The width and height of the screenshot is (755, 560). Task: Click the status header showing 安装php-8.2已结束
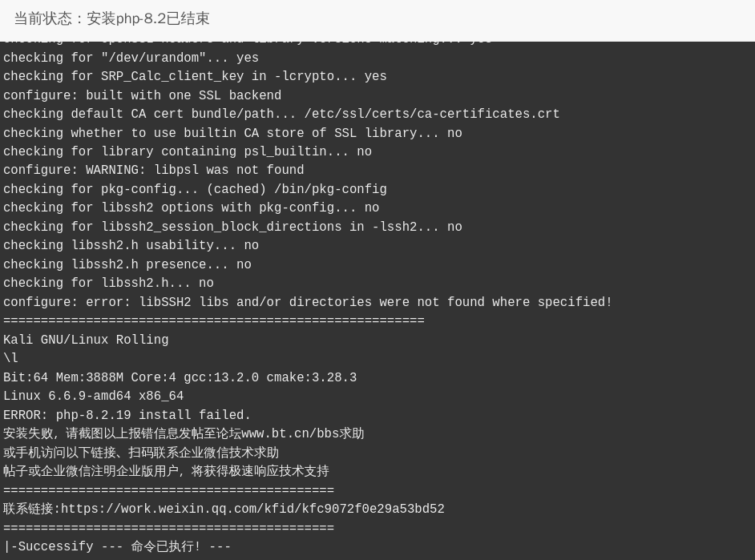tap(111, 18)
